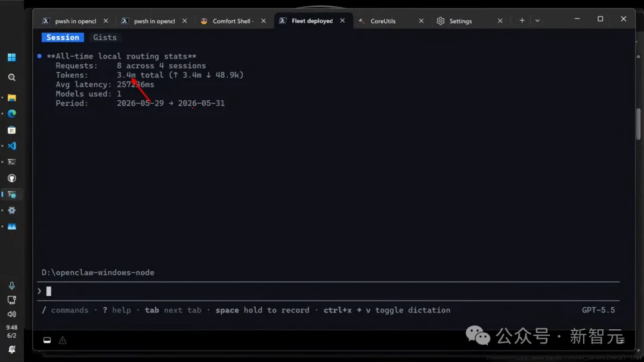Click the CoreUtils tab hammer icon

361,21
